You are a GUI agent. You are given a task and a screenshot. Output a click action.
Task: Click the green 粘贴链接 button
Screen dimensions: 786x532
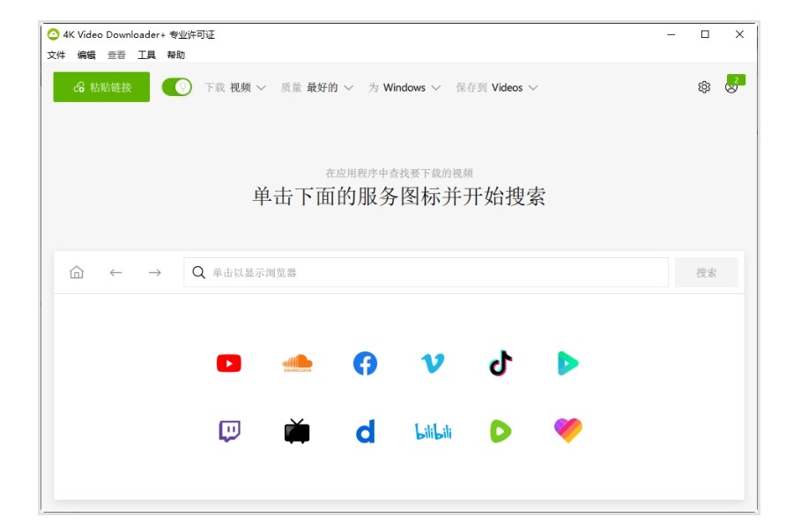(101, 87)
